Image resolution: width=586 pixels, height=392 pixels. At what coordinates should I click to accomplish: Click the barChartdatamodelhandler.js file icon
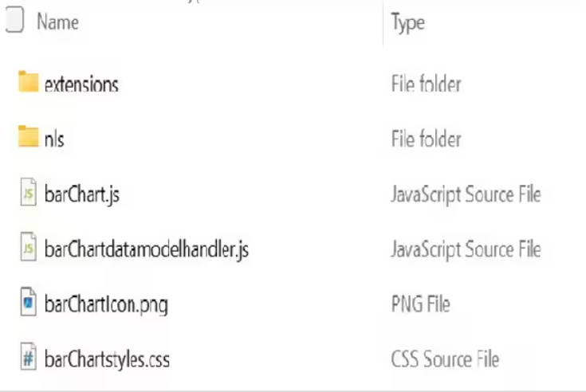[28, 249]
